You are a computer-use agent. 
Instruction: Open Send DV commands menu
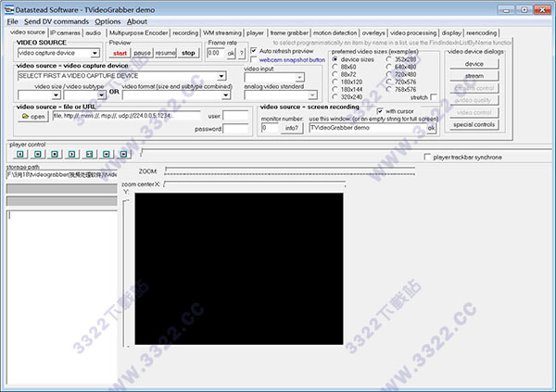point(57,21)
